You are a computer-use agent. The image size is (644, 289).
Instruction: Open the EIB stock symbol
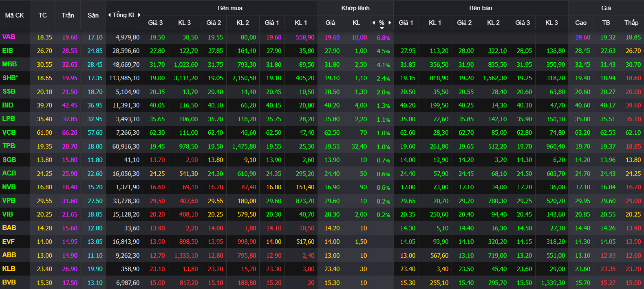coord(8,51)
